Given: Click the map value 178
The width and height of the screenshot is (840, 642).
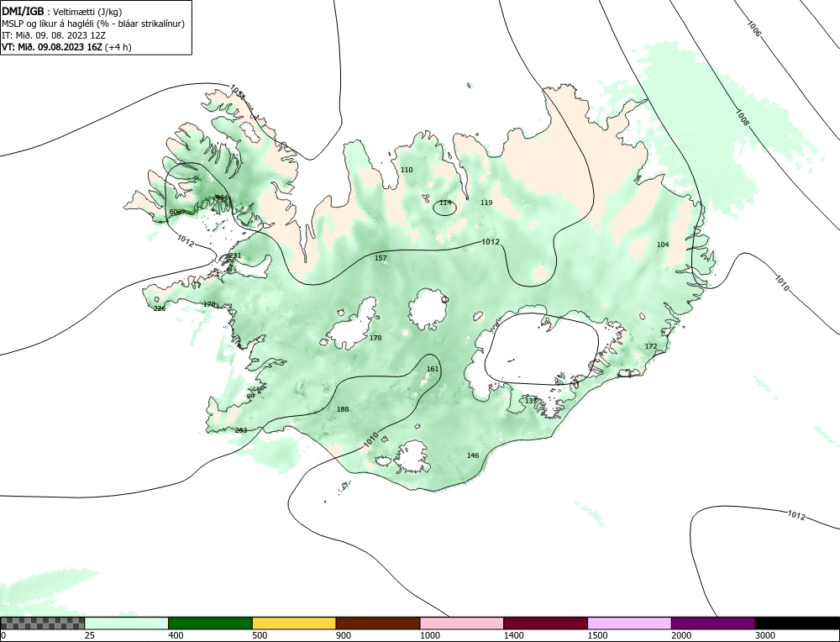Looking at the screenshot, I should tap(375, 338).
